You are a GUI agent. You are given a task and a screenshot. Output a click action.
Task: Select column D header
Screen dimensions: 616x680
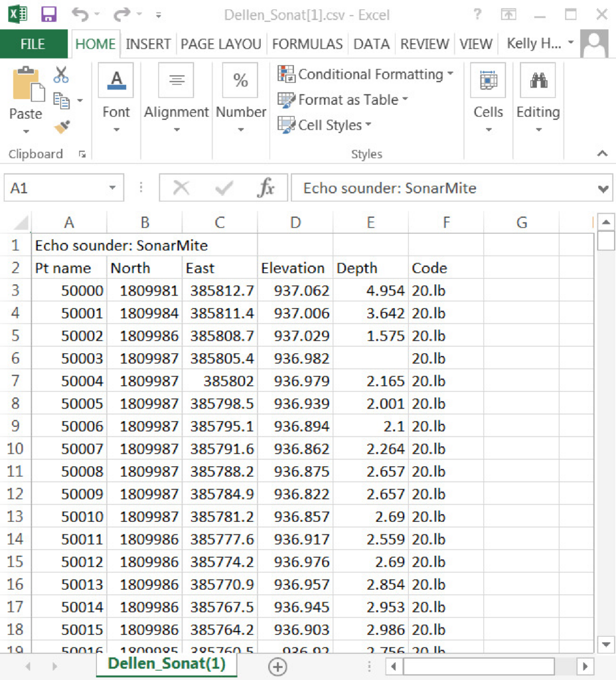[x=295, y=222]
